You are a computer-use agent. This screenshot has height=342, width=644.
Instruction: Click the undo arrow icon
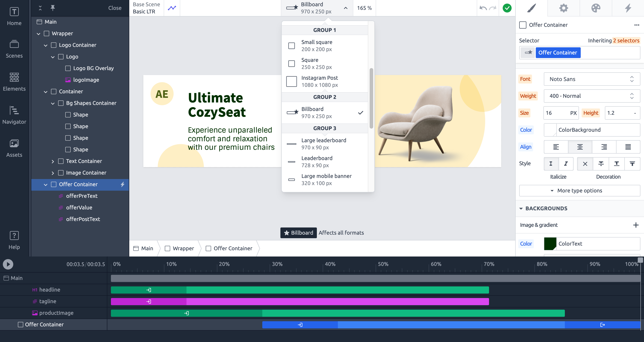483,8
